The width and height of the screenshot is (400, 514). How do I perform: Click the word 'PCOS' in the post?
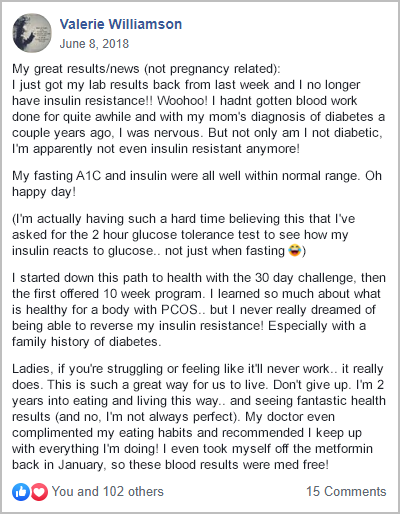tap(179, 310)
